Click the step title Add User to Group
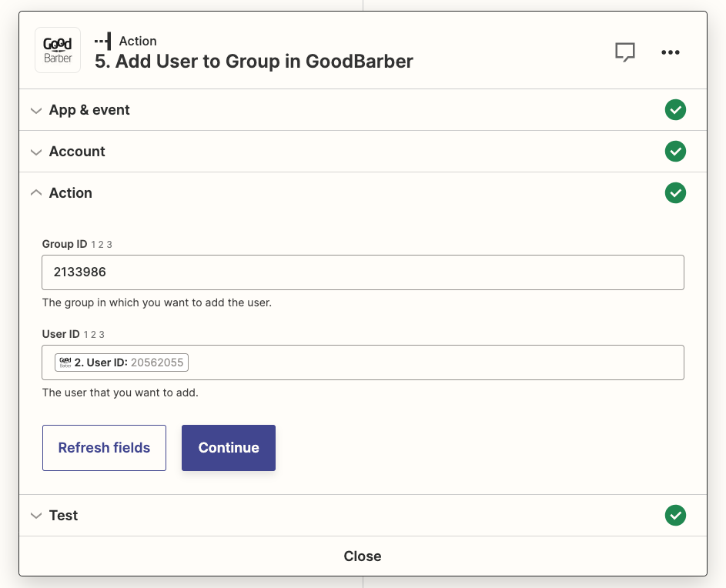Image resolution: width=726 pixels, height=588 pixels. click(253, 62)
